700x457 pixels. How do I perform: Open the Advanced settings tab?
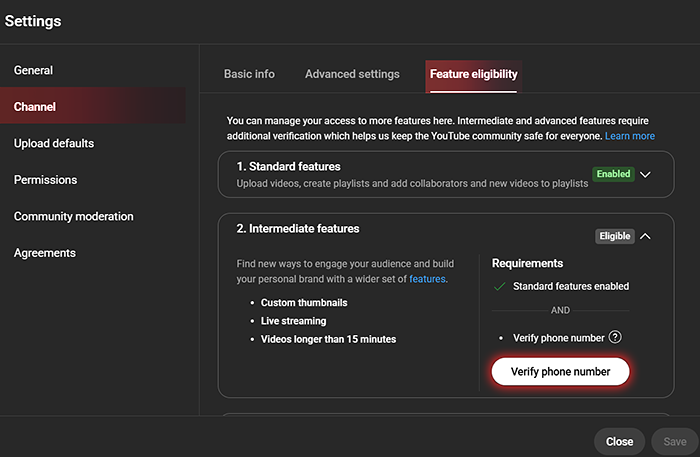coord(352,74)
